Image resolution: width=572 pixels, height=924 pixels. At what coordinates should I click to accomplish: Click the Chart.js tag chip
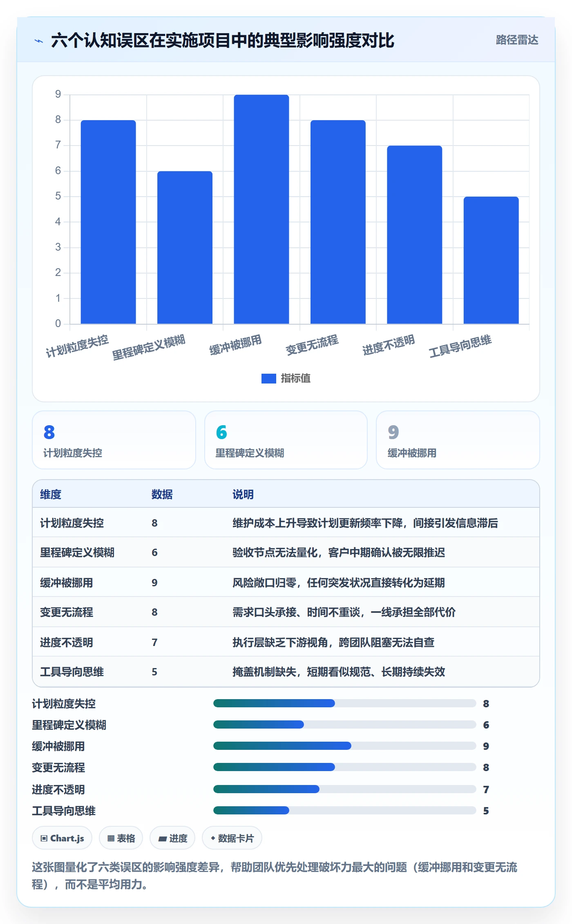[x=62, y=838]
